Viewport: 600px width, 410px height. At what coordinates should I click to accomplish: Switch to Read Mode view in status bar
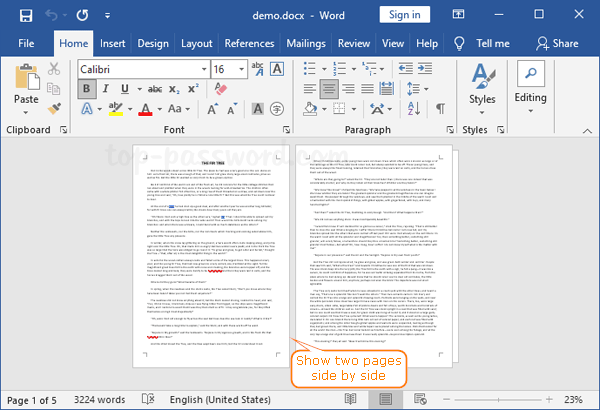(x=350, y=400)
